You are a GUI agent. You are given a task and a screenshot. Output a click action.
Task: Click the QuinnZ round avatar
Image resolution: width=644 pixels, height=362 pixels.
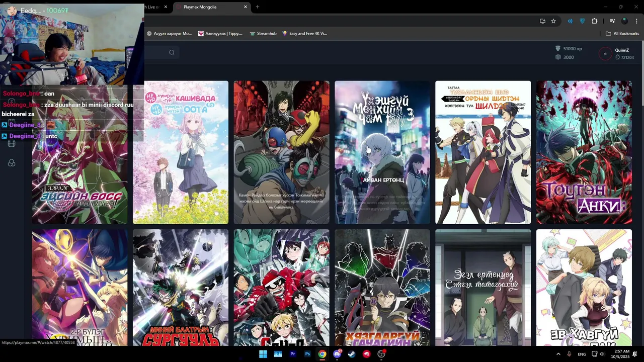pos(605,53)
